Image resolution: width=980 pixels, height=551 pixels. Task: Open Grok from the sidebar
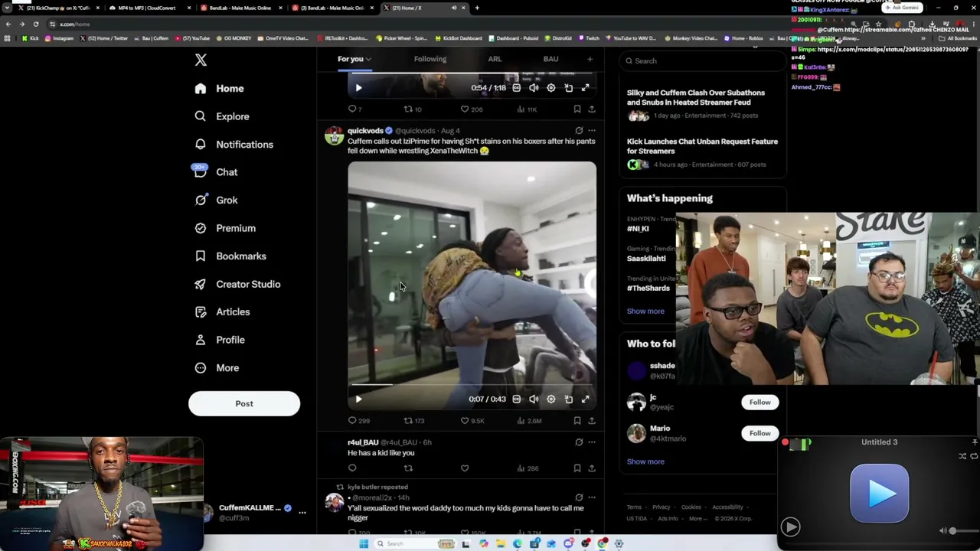pos(216,201)
